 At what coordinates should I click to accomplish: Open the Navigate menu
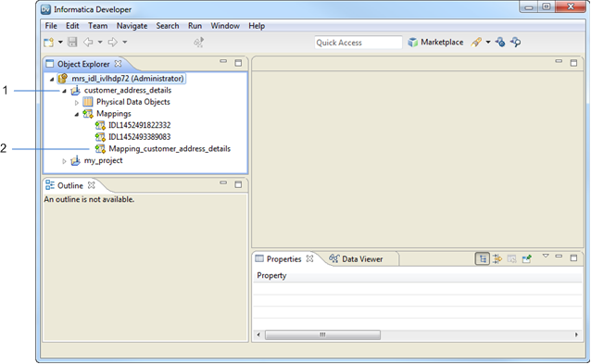[x=132, y=26]
